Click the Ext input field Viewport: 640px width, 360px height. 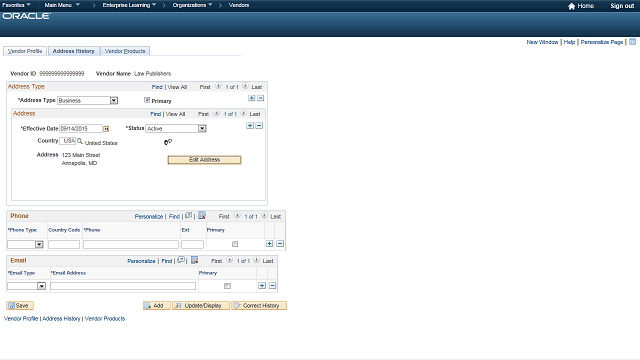[192, 244]
